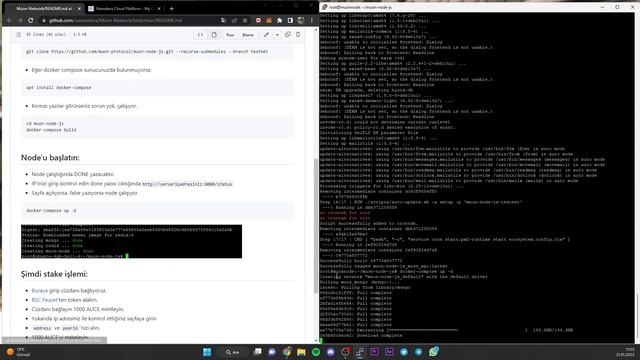Open the README outline list icon
The width and height of the screenshot is (640, 360).
(x=18, y=35)
